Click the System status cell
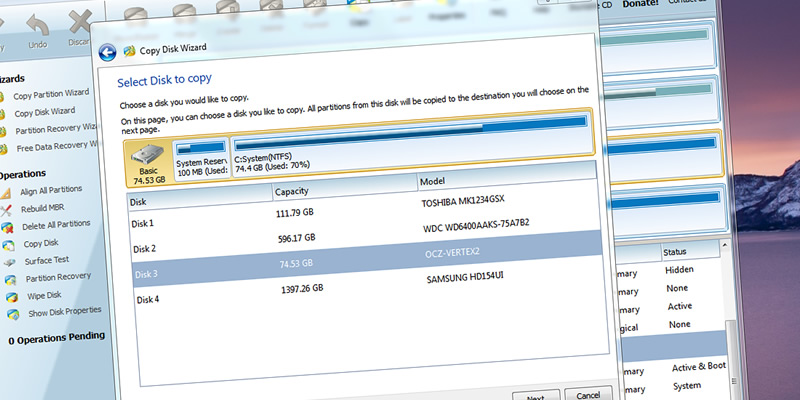Image resolution: width=800 pixels, height=400 pixels. tap(686, 386)
